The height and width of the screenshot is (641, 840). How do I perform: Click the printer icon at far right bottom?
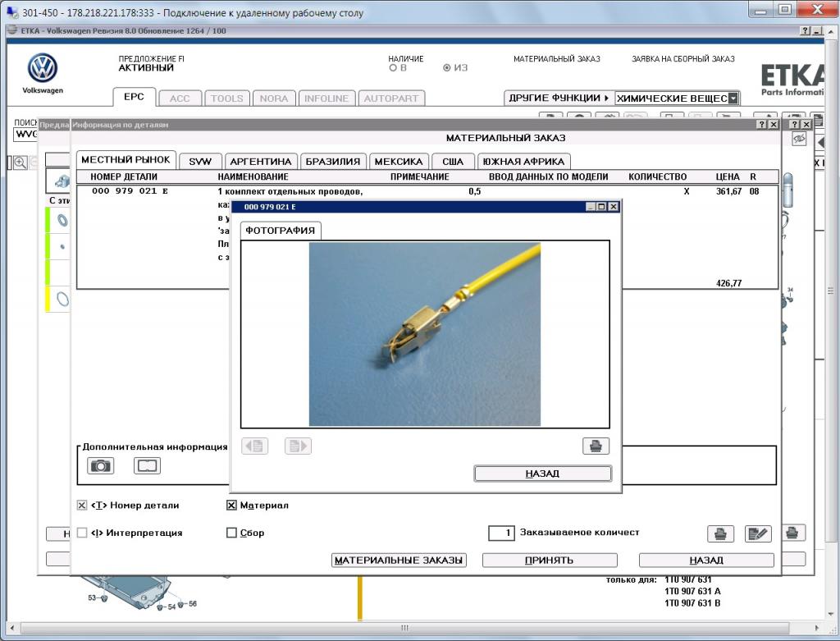(x=792, y=533)
